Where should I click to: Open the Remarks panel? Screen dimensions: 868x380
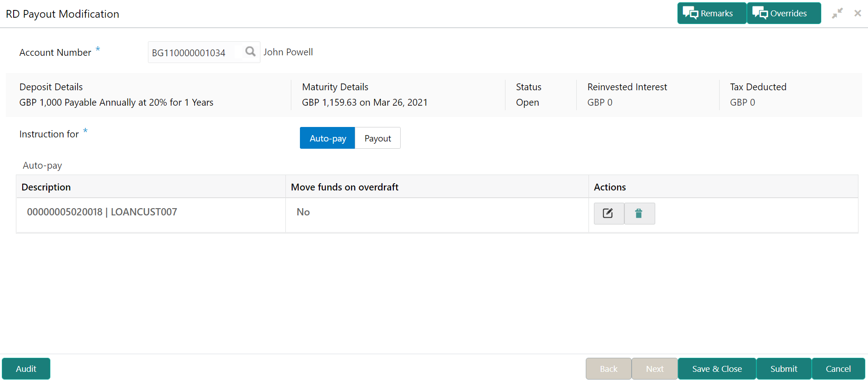tap(711, 13)
